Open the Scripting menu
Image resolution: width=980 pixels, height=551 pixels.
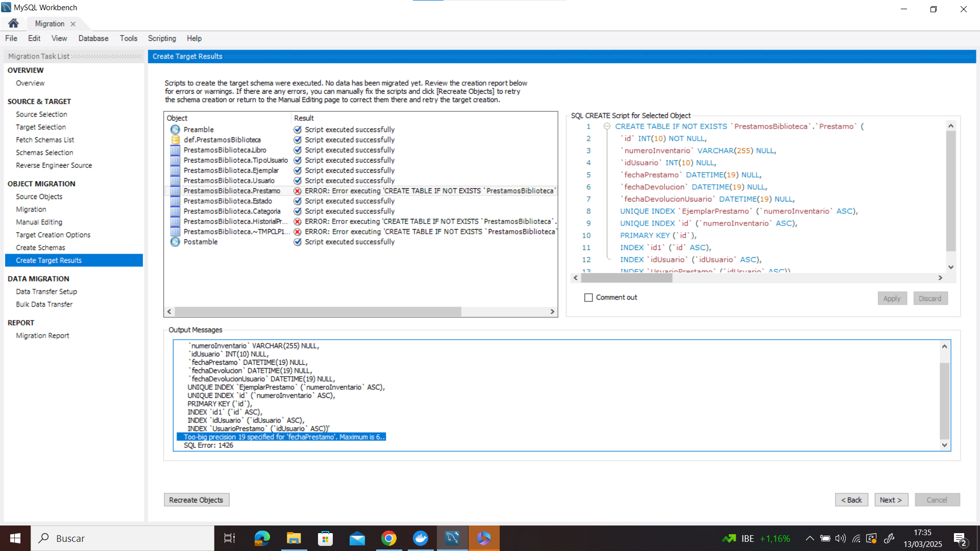pyautogui.click(x=162, y=38)
